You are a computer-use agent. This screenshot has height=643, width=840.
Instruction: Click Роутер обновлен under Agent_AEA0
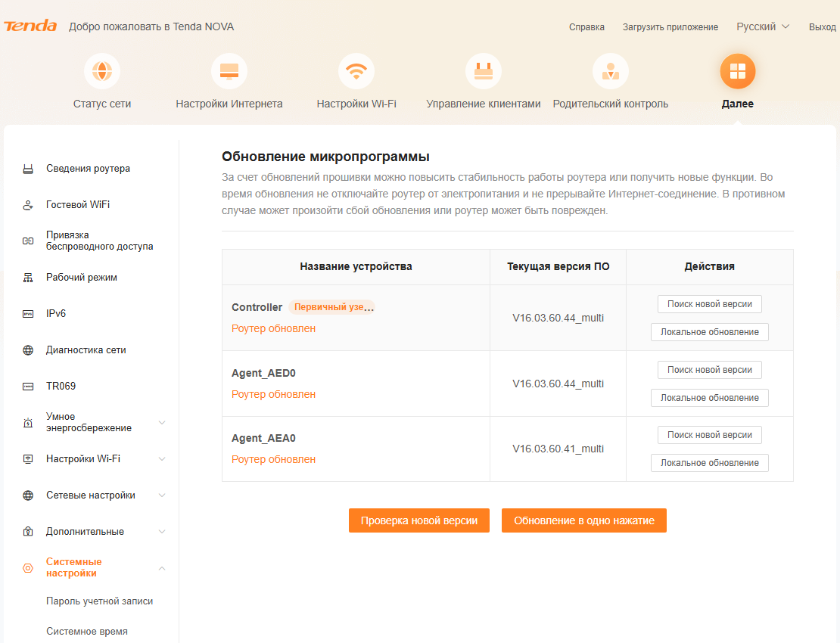pyautogui.click(x=273, y=459)
